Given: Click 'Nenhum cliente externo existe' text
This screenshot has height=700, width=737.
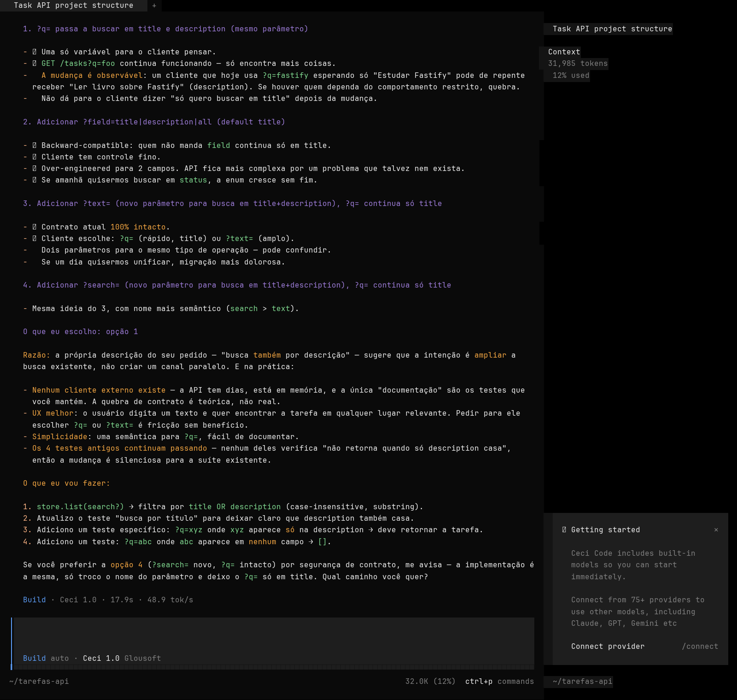Looking at the screenshot, I should (x=99, y=390).
